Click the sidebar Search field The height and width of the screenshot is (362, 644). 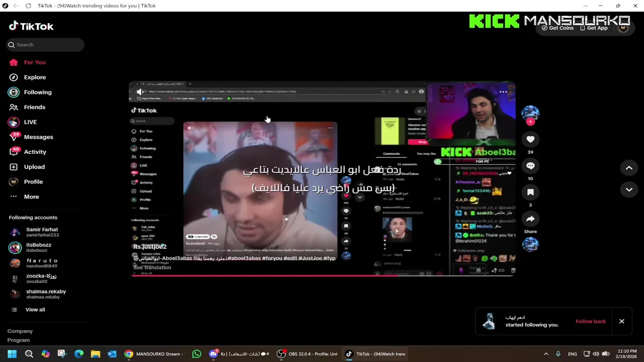point(45,45)
